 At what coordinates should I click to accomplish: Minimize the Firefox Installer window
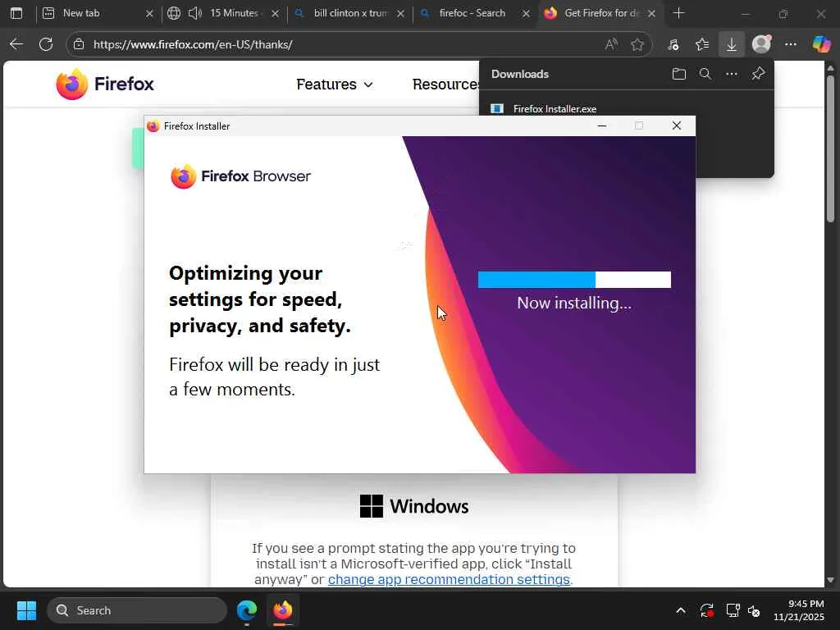602,126
